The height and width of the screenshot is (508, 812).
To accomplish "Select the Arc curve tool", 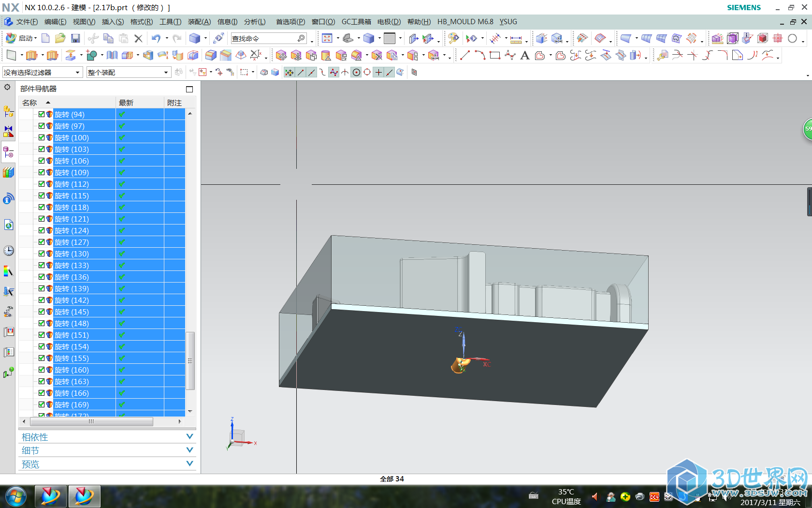I will [479, 56].
